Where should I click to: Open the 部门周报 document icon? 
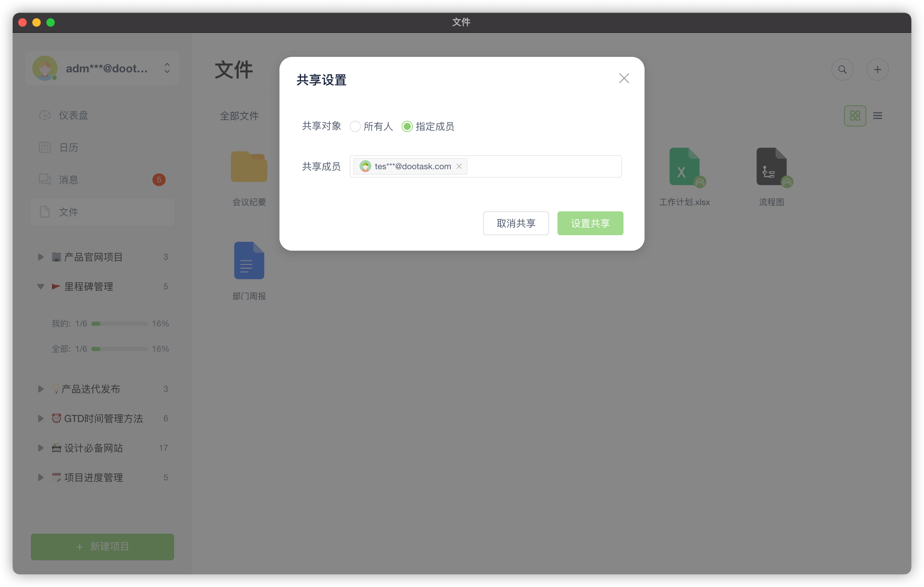click(249, 260)
